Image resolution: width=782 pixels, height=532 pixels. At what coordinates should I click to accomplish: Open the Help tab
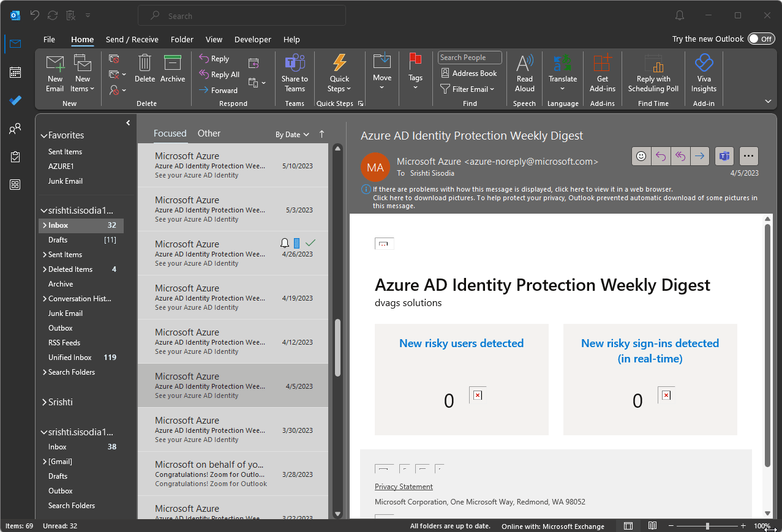pos(291,39)
